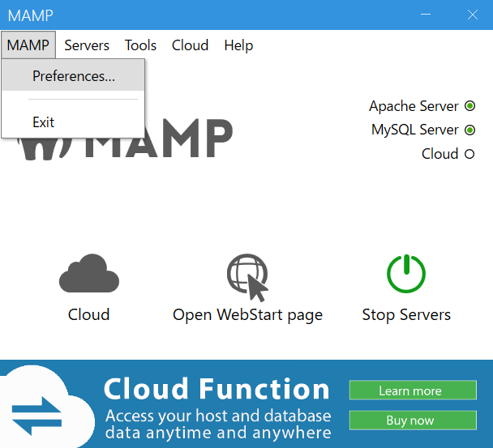Open the Servers menu
Image resolution: width=493 pixels, height=448 pixels.
pos(87,45)
